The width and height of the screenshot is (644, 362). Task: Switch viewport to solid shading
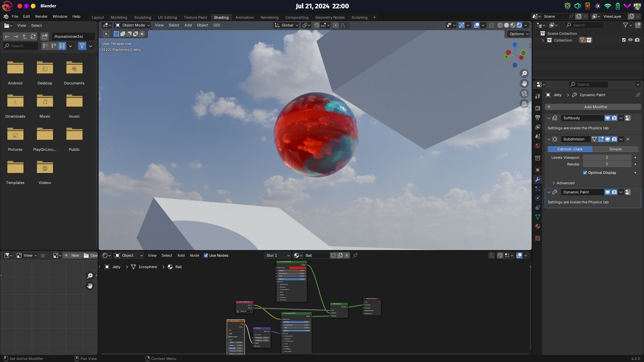pos(506,25)
